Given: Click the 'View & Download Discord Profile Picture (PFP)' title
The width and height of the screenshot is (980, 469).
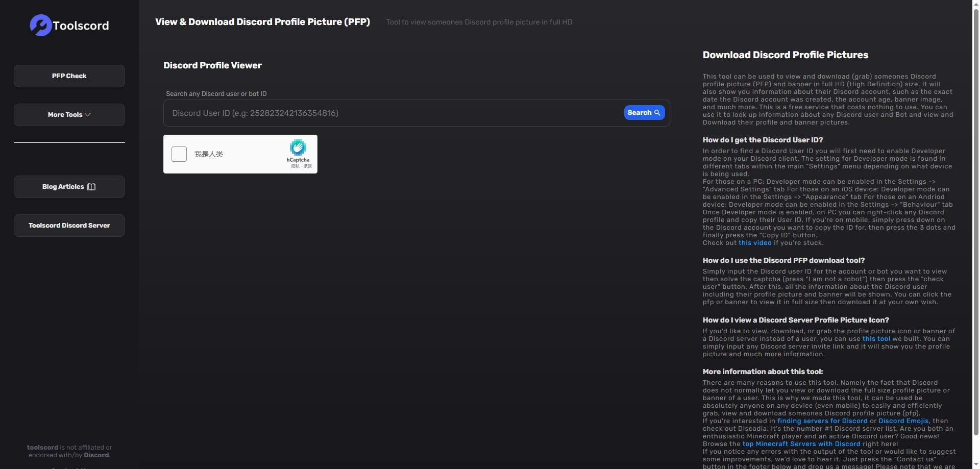Looking at the screenshot, I should pos(262,22).
